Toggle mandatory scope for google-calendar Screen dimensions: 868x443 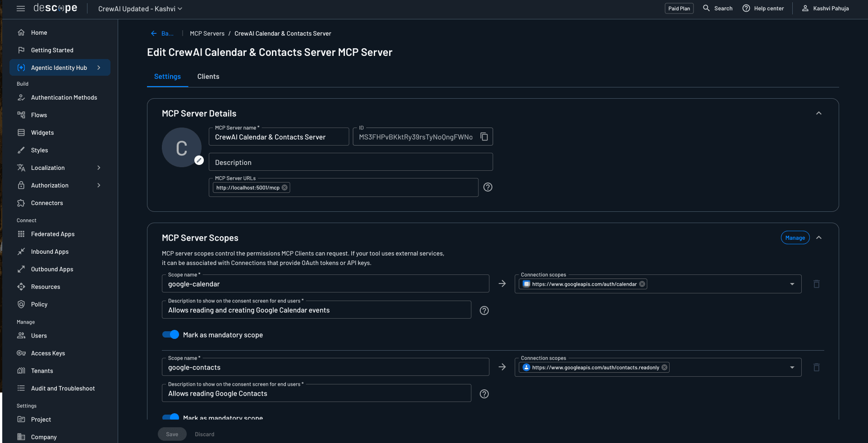[x=170, y=334]
